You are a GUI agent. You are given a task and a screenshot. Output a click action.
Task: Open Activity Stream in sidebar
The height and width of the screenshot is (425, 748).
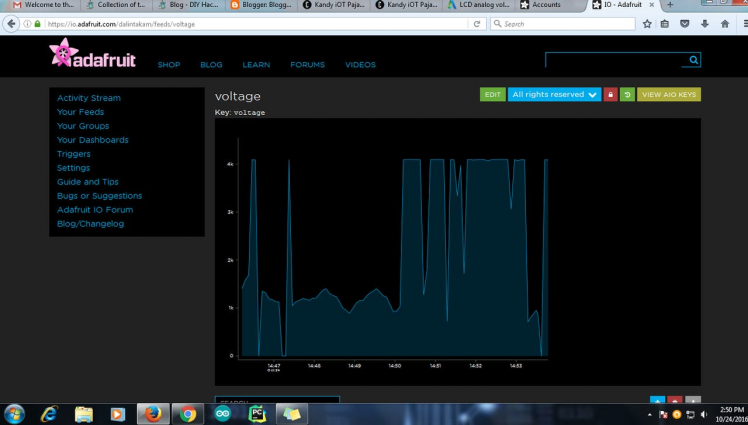point(89,98)
